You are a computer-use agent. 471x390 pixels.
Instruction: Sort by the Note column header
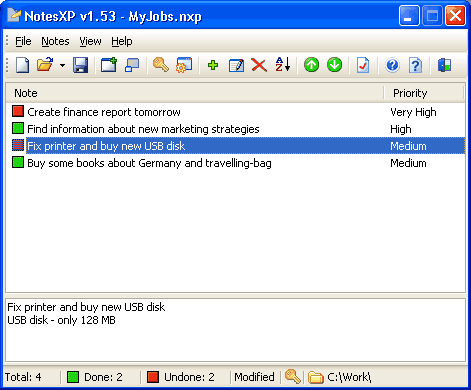195,93
